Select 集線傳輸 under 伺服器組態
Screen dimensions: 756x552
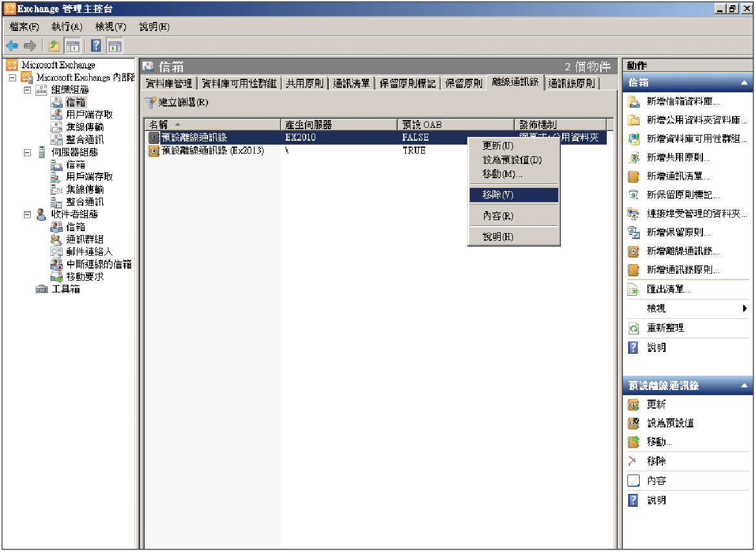(x=85, y=189)
